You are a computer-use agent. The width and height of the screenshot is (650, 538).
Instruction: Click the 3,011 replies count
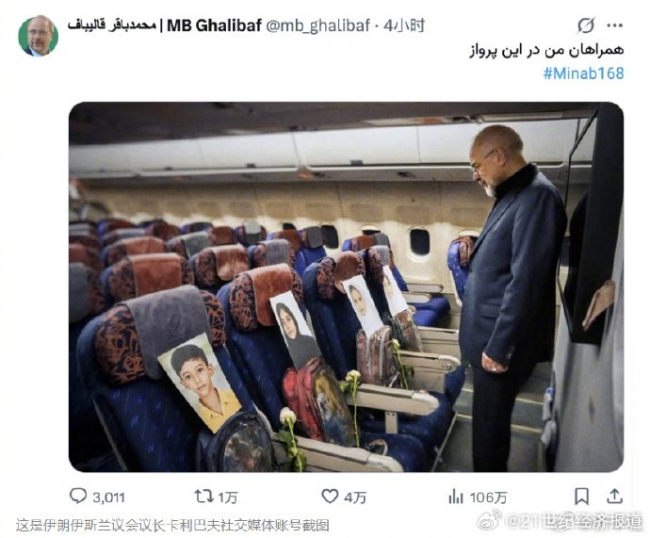coord(108,497)
